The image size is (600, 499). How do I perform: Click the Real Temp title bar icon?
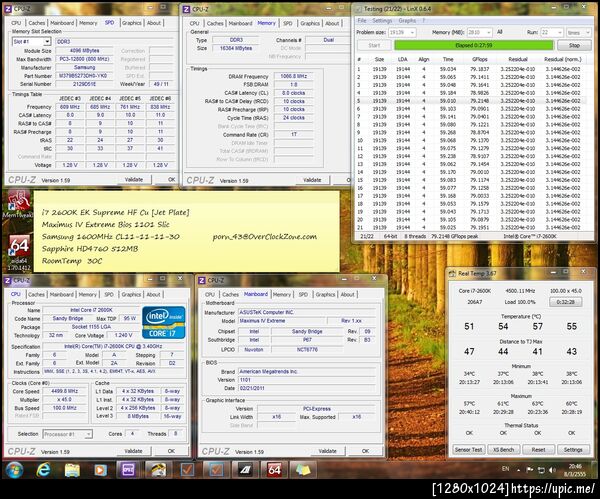(x=452, y=273)
